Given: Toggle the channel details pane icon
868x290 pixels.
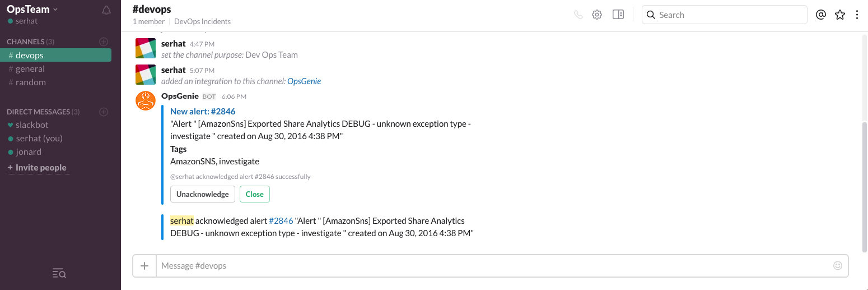Looking at the screenshot, I should click(618, 15).
